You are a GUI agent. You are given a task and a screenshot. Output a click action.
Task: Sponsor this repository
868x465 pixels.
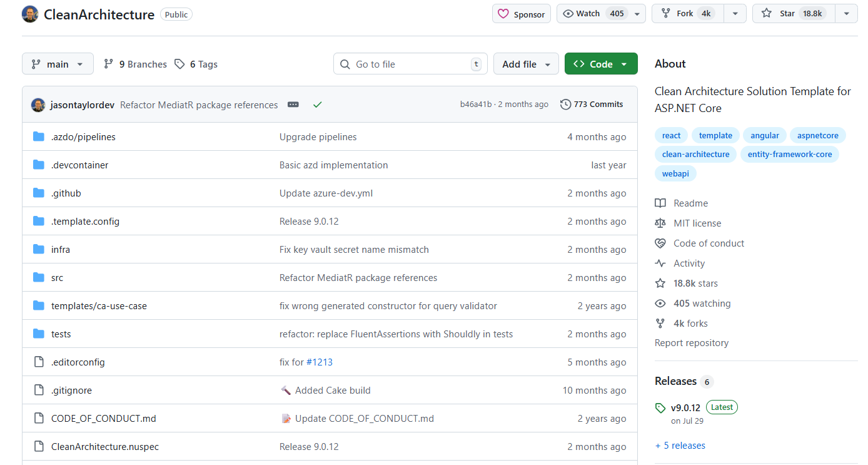pyautogui.click(x=522, y=14)
